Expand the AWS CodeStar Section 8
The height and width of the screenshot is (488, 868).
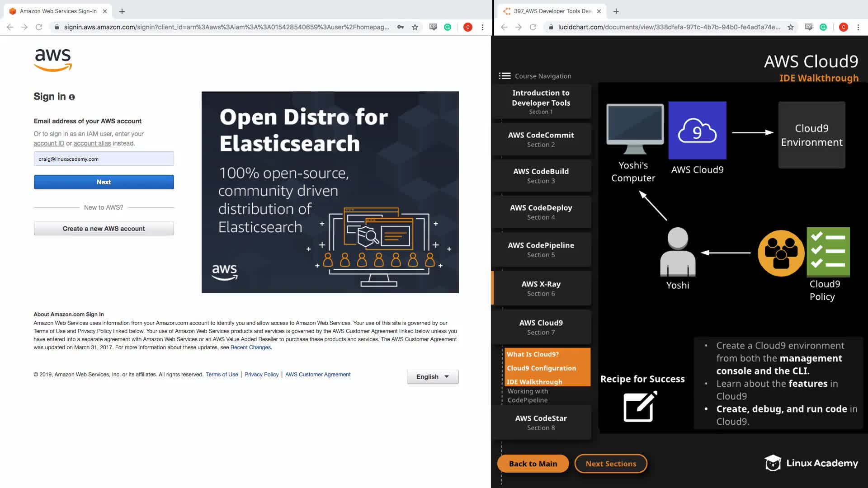click(541, 422)
